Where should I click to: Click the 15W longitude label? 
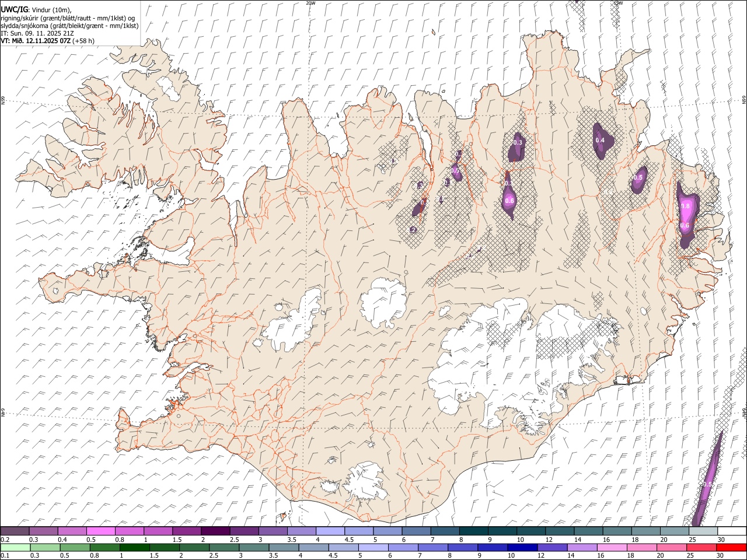[617, 3]
